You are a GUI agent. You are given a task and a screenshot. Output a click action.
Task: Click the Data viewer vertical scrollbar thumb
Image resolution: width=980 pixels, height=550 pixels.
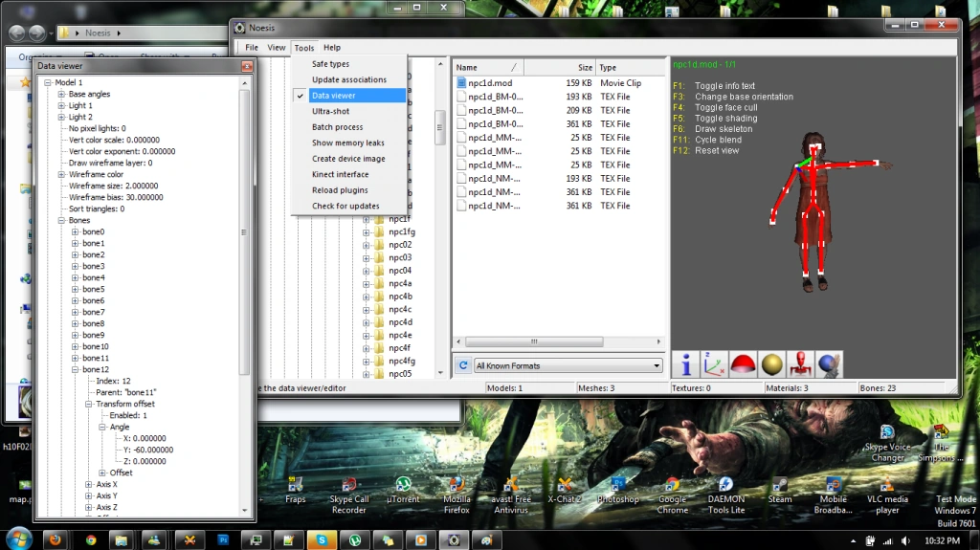pos(244,232)
